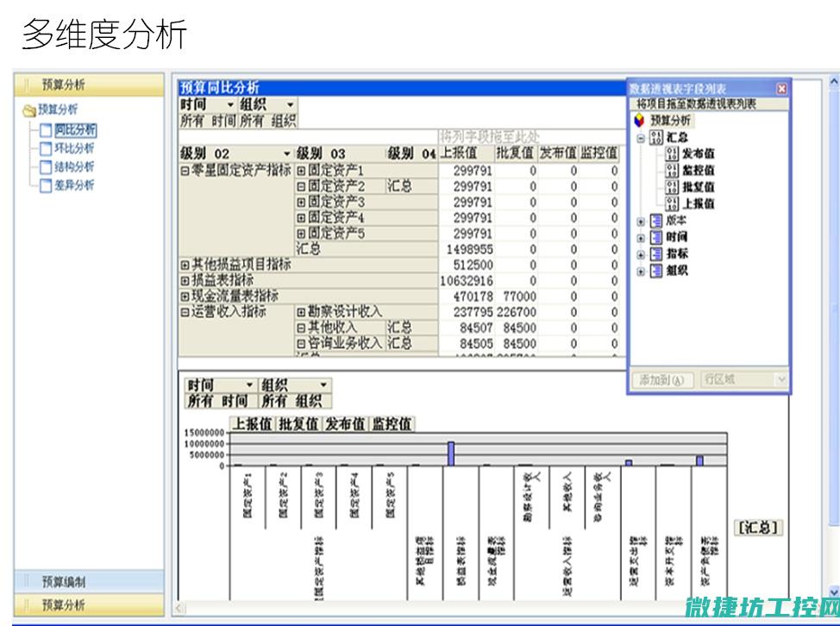Expand the 固定资产1 row
Screen dimensions: 840x626
click(x=301, y=171)
